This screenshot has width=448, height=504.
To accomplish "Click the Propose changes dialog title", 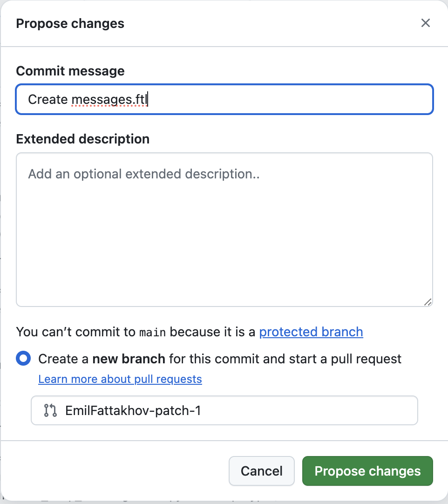I will tap(70, 23).
